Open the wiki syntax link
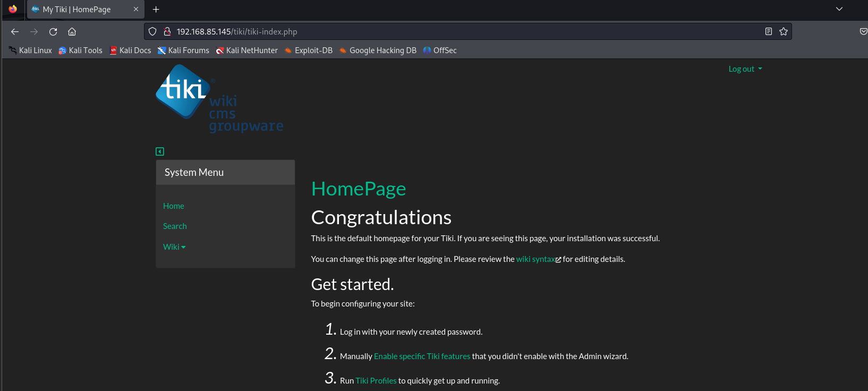The width and height of the screenshot is (868, 391). point(535,259)
